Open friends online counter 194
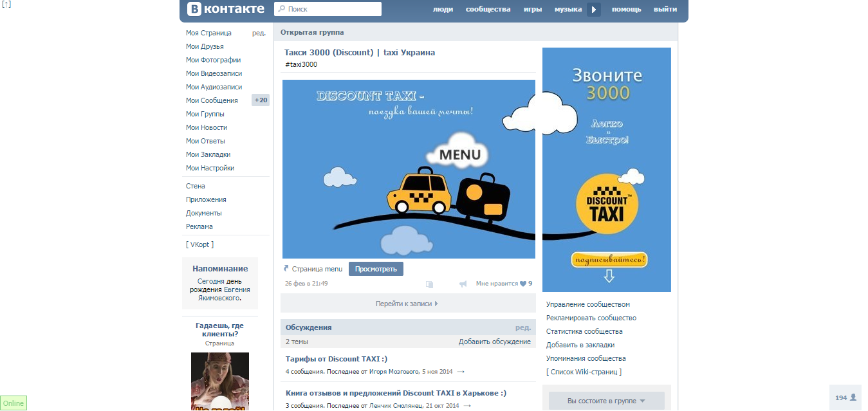 (x=845, y=397)
